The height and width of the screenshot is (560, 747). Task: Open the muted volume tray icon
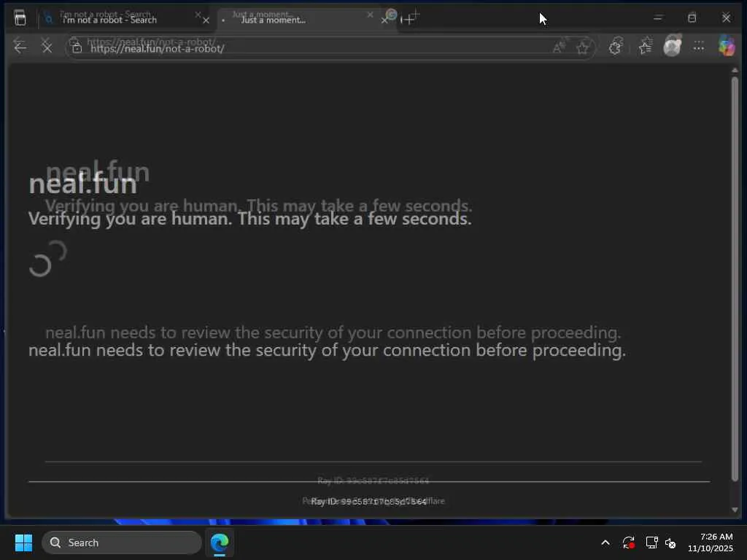click(x=670, y=542)
